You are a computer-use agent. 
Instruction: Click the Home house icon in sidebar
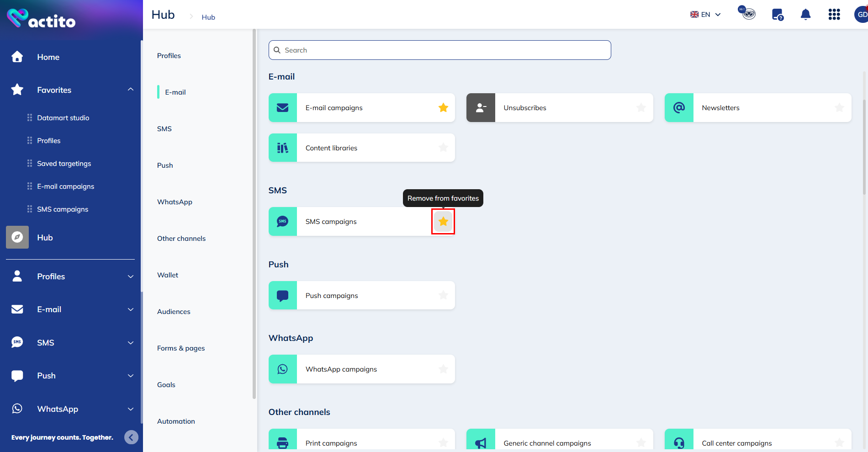[17, 57]
